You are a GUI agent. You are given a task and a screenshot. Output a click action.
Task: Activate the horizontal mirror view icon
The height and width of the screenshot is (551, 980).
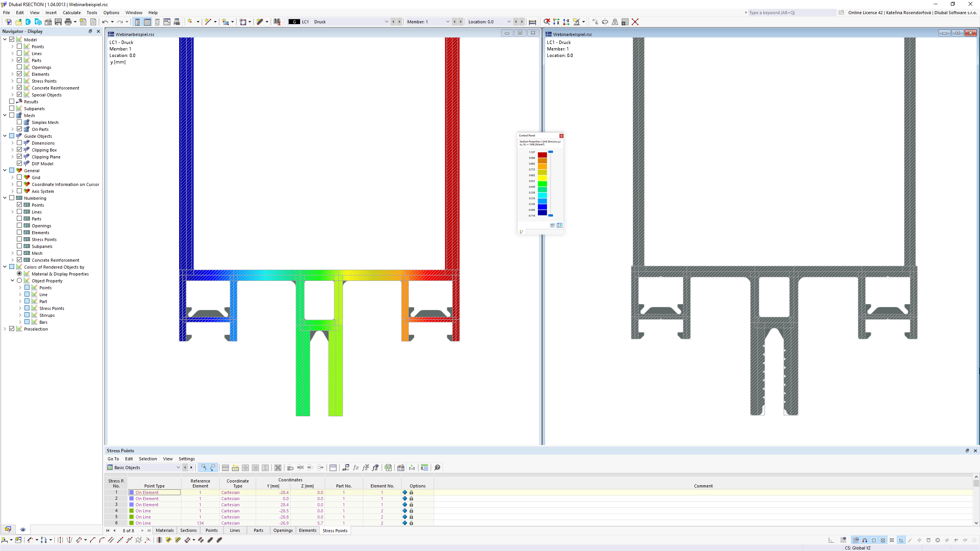(x=614, y=22)
